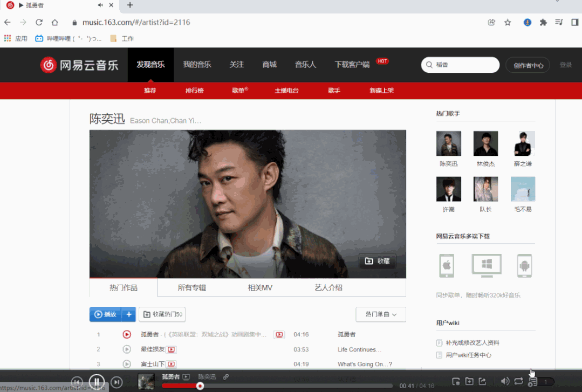Click the 收藏热门50 button
Viewport: 582px width, 392px height.
click(x=162, y=314)
